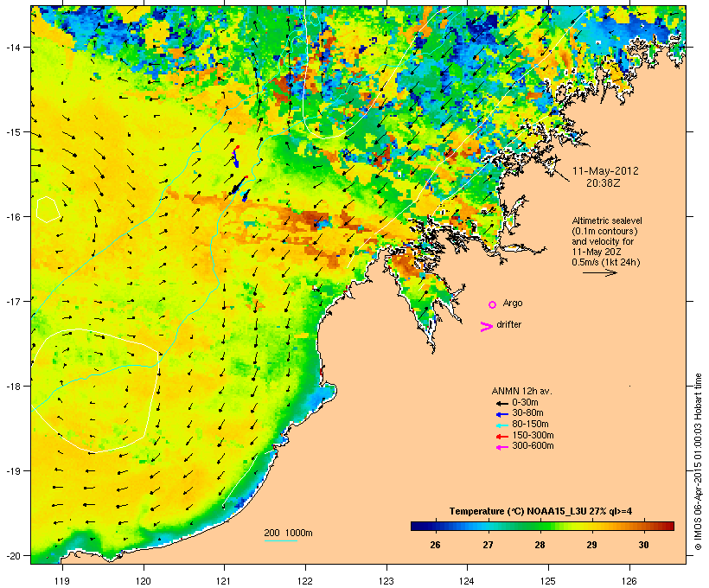Click the '300-600m' depth label
709x588 pixels.
533,446
